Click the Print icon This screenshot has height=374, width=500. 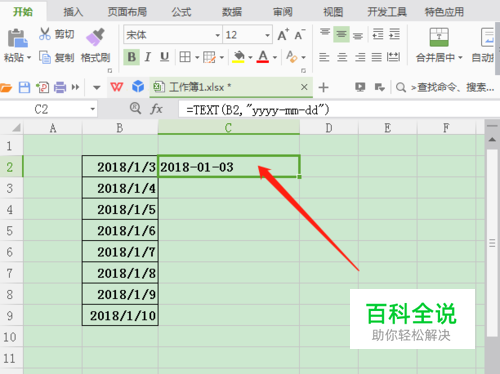60,88
